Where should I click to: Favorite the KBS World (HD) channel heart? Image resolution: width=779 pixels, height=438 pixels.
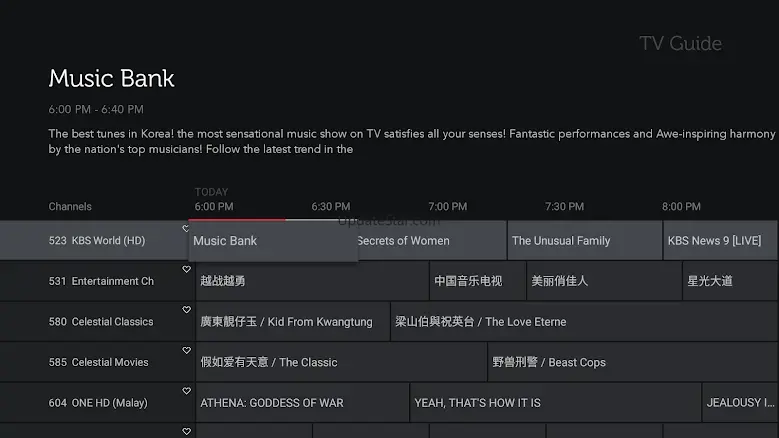[186, 229]
